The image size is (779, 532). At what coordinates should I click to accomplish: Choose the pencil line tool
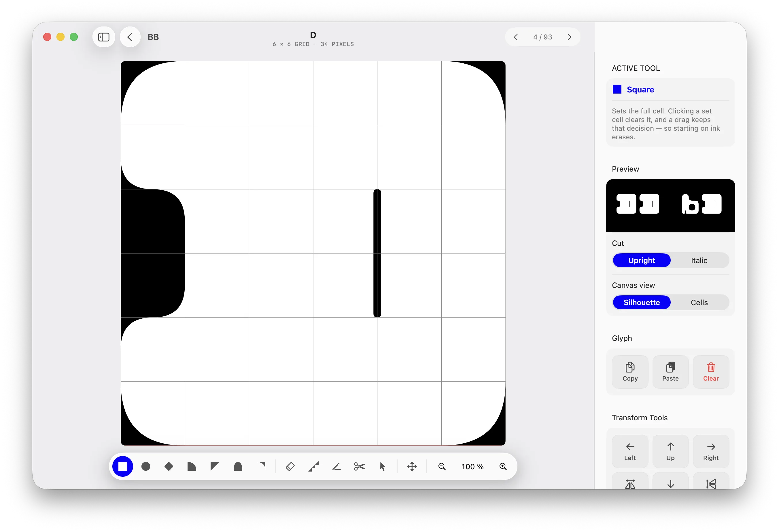tap(336, 466)
